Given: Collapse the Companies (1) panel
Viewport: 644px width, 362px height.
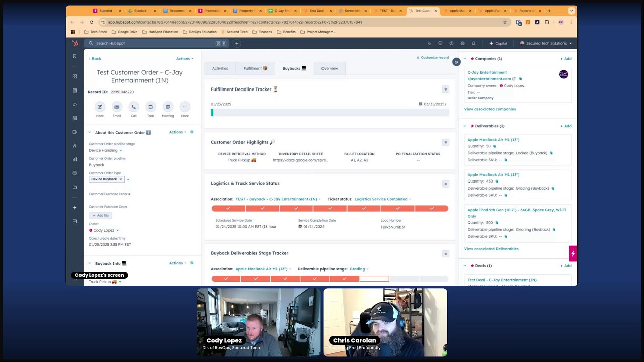Looking at the screenshot, I should [x=465, y=59].
